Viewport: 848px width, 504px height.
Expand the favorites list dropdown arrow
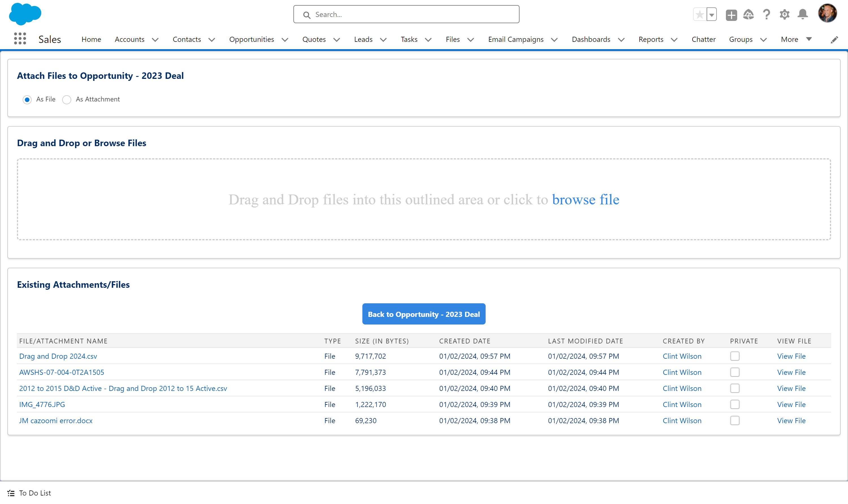[712, 15]
